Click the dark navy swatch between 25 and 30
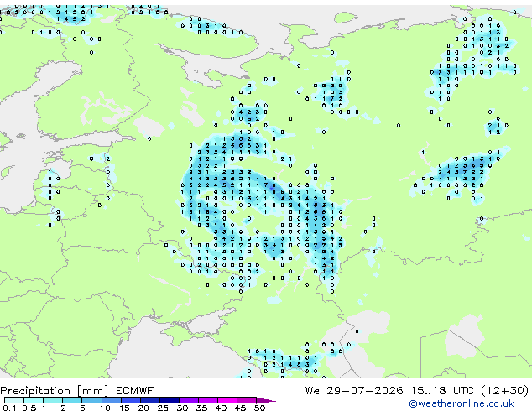Image resolution: width=532 pixels, height=411 pixels. point(170,400)
